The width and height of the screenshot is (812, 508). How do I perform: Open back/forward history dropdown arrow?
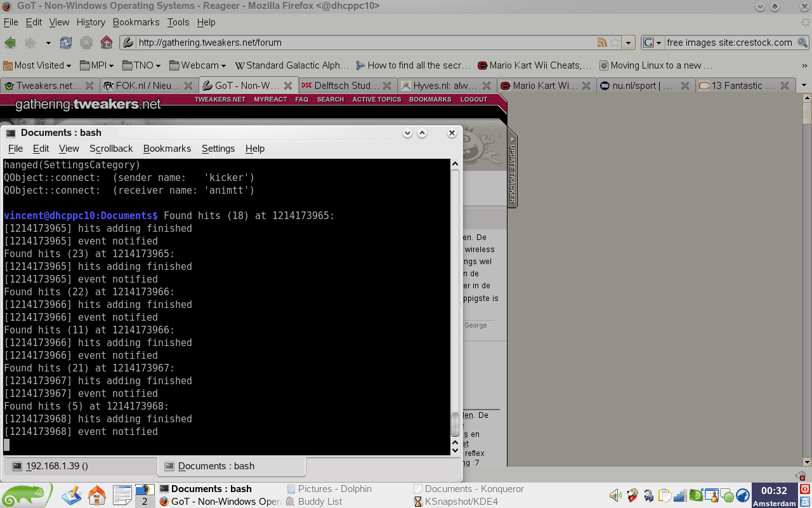pos(48,43)
